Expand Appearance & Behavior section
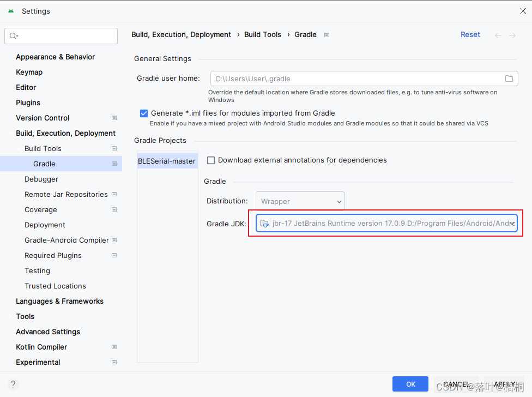 pyautogui.click(x=10, y=57)
